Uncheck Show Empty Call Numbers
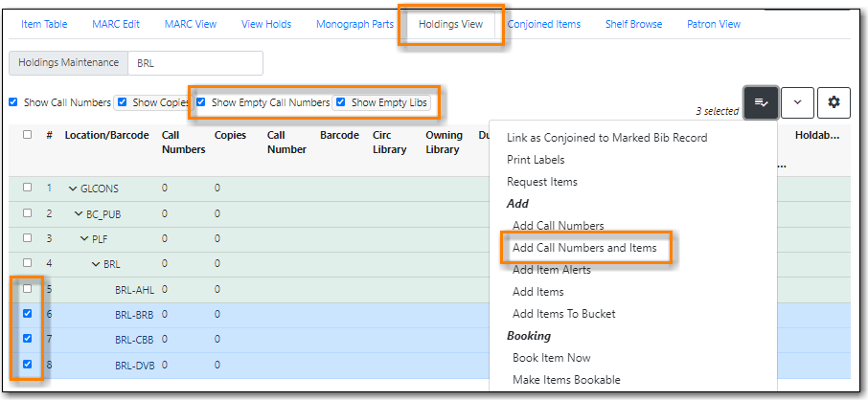The height and width of the screenshot is (400, 868). pos(201,102)
